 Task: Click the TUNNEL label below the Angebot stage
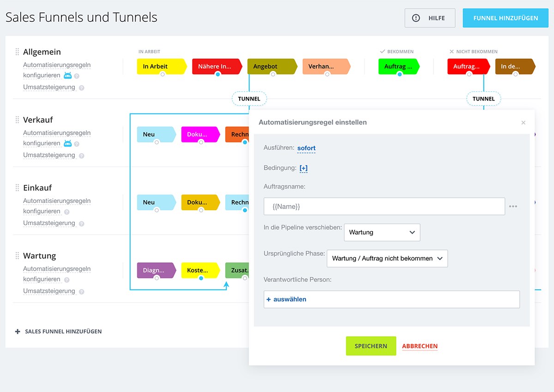click(x=249, y=99)
